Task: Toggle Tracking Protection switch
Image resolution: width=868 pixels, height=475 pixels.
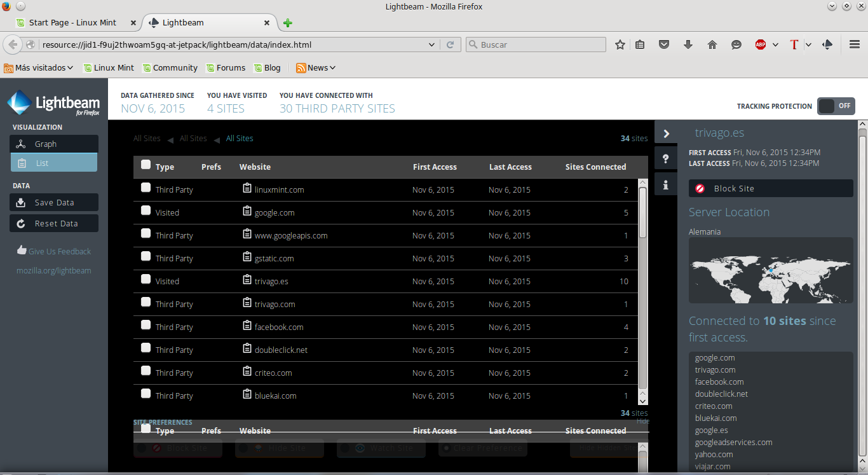Action: click(x=836, y=106)
